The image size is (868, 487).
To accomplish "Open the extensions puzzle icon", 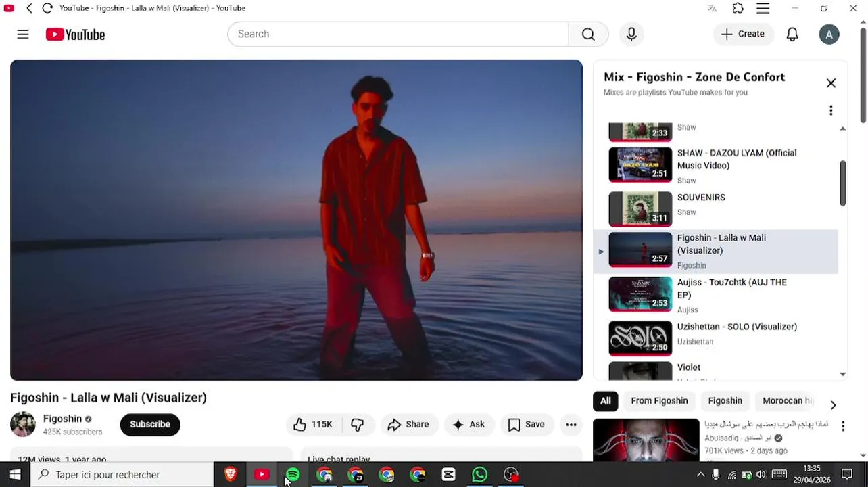I will pyautogui.click(x=738, y=8).
